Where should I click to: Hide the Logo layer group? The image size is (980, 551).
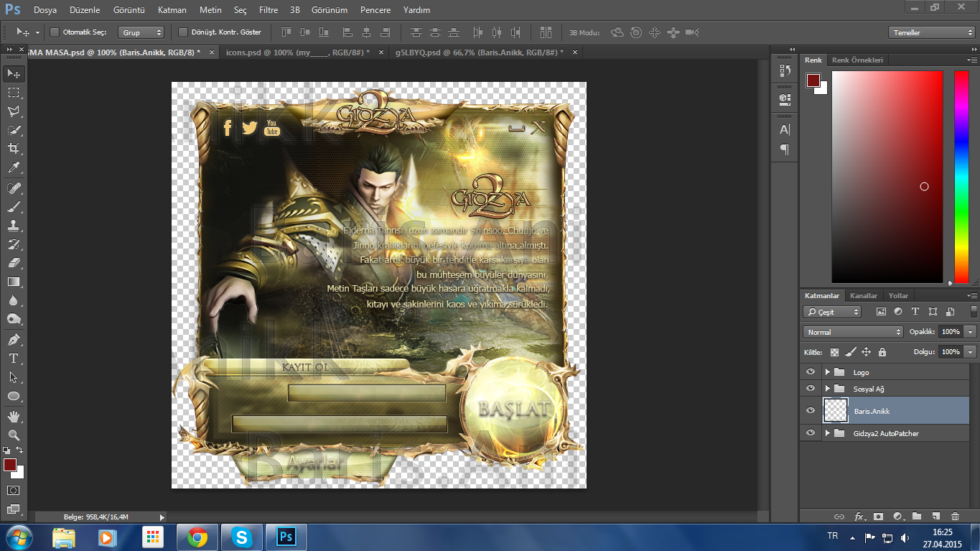point(811,372)
